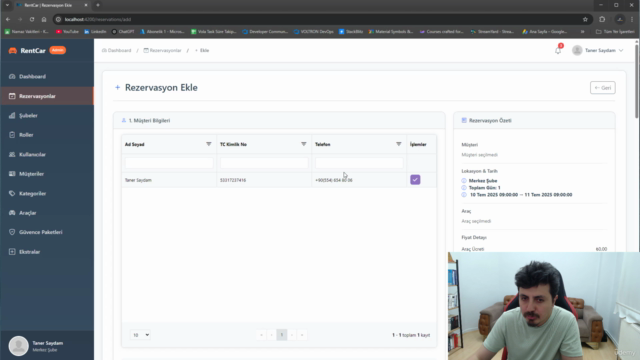Screen dimensions: 640x360
Task: Click the Merkez Şube location text
Action: 483,181
